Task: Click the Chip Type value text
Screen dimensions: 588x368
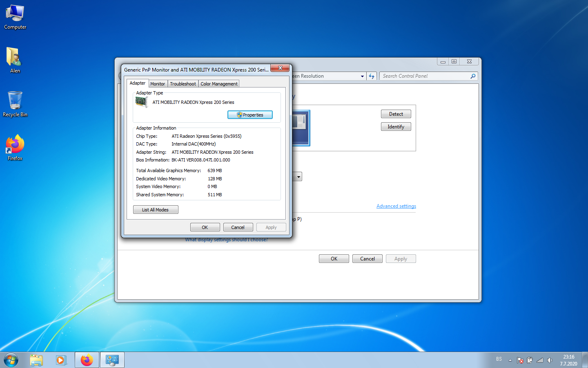Action: (207, 136)
